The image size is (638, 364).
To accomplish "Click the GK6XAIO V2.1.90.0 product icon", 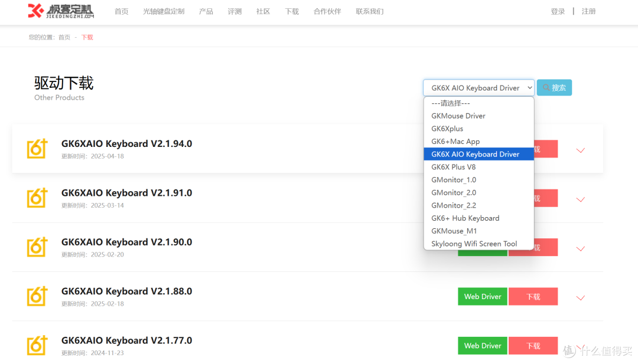I will (x=37, y=247).
